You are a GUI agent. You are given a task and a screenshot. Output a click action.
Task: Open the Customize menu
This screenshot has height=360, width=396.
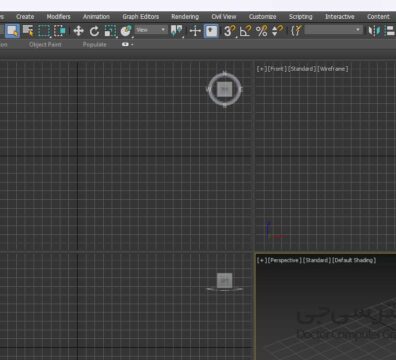pos(262,16)
